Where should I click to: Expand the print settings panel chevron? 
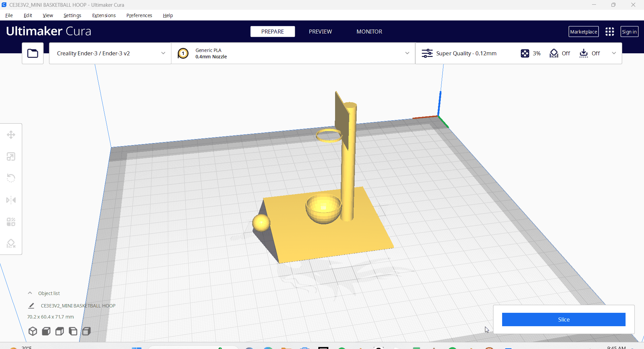tap(614, 53)
